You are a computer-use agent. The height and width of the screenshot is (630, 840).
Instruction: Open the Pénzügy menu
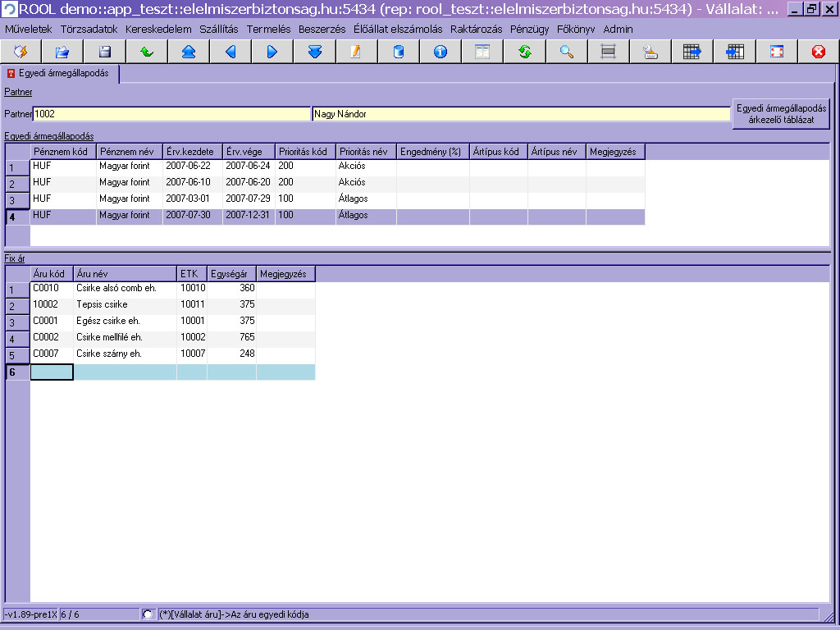coord(529,29)
